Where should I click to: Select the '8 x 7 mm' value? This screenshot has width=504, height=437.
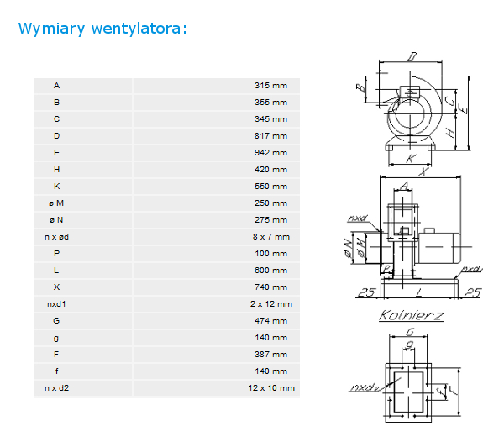[x=271, y=237]
